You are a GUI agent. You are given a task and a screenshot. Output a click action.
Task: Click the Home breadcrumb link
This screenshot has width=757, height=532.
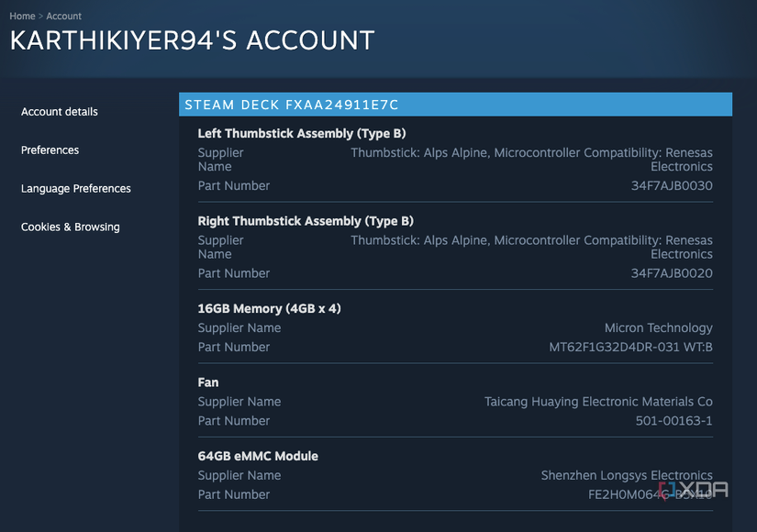point(22,16)
